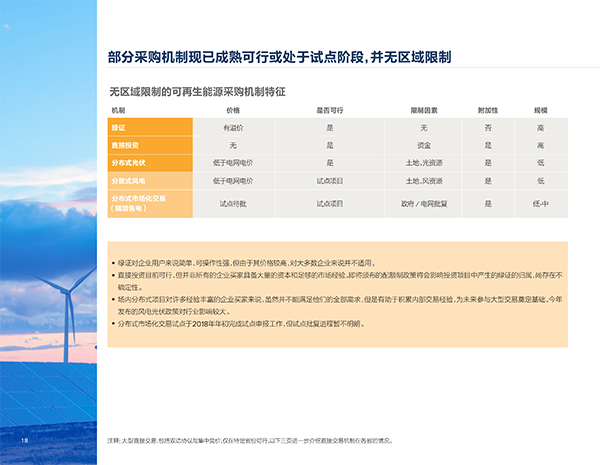The image size is (600, 465).
Task: Select the '附加性' column header
Action: [488, 110]
